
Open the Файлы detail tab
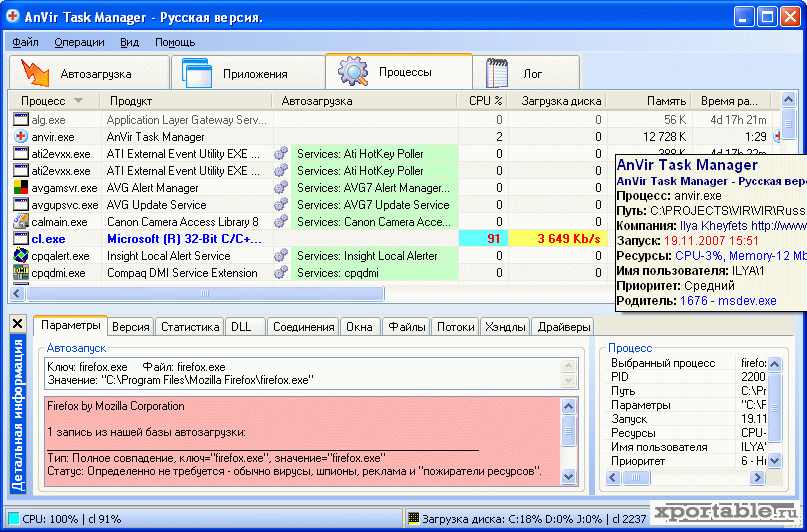[407, 327]
